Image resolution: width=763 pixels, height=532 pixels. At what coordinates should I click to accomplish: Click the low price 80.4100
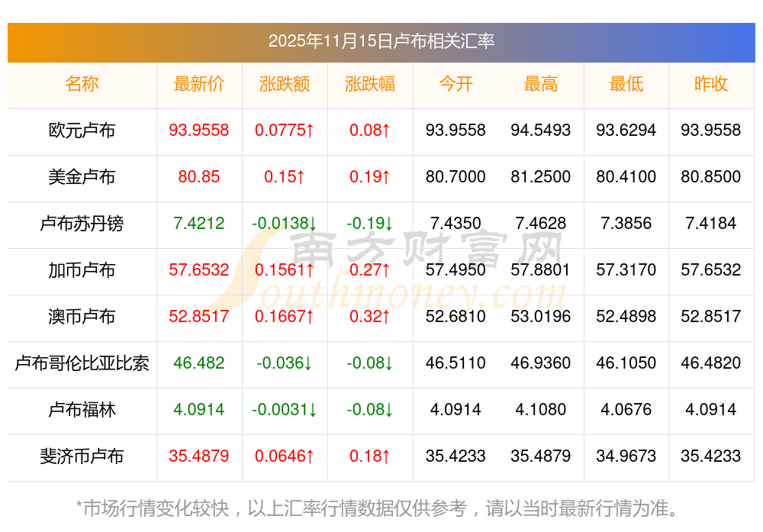tap(626, 176)
